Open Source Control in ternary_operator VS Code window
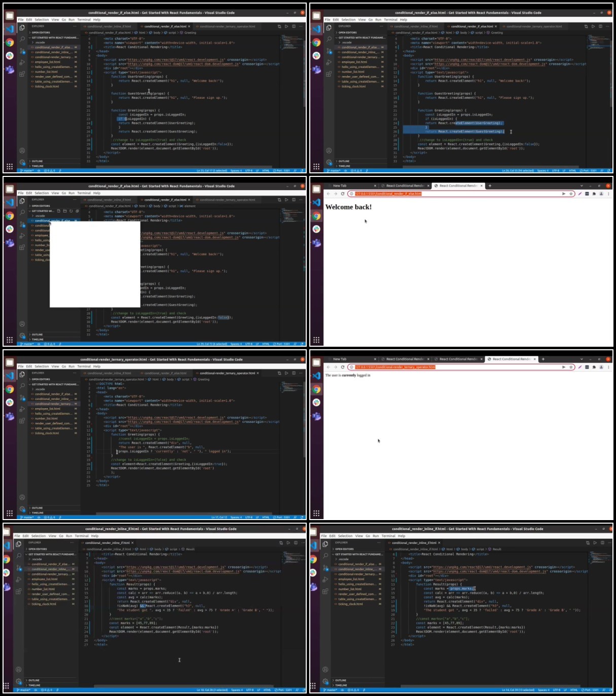The image size is (616, 696). coord(22,397)
